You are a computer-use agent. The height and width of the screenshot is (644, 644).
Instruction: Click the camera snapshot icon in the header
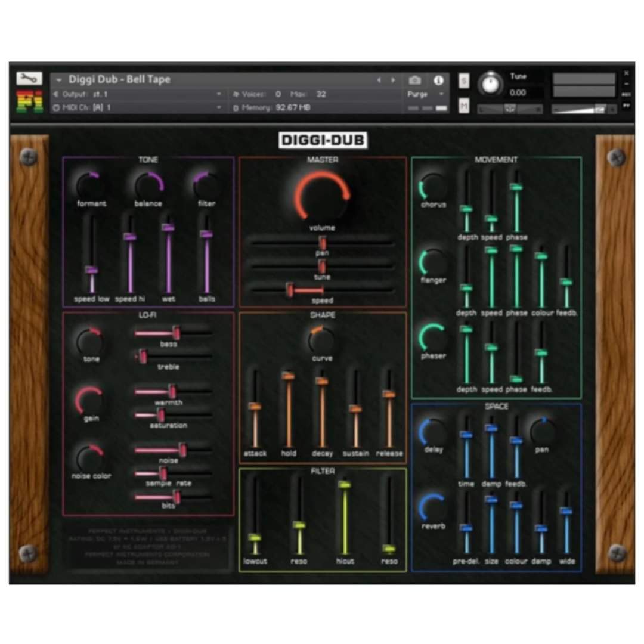[x=416, y=80]
